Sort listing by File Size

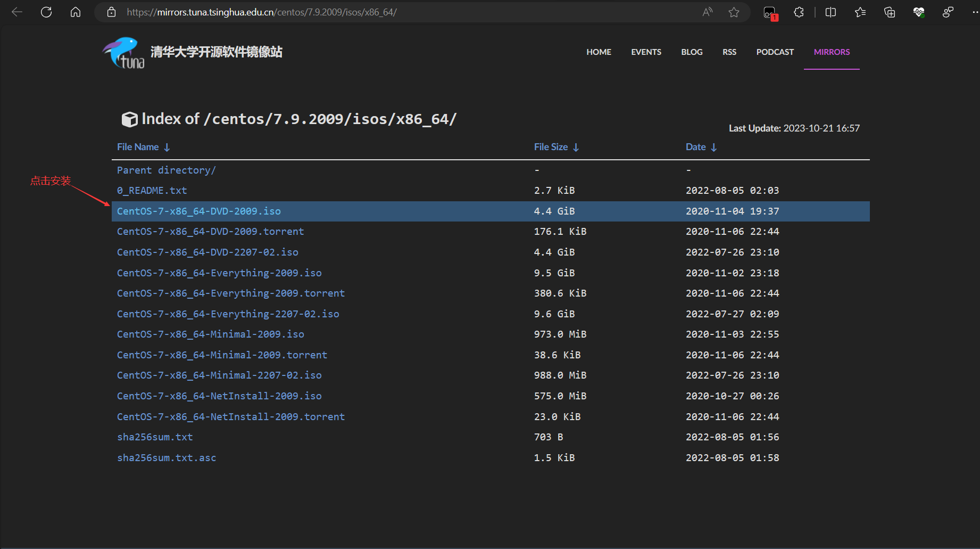(x=551, y=146)
